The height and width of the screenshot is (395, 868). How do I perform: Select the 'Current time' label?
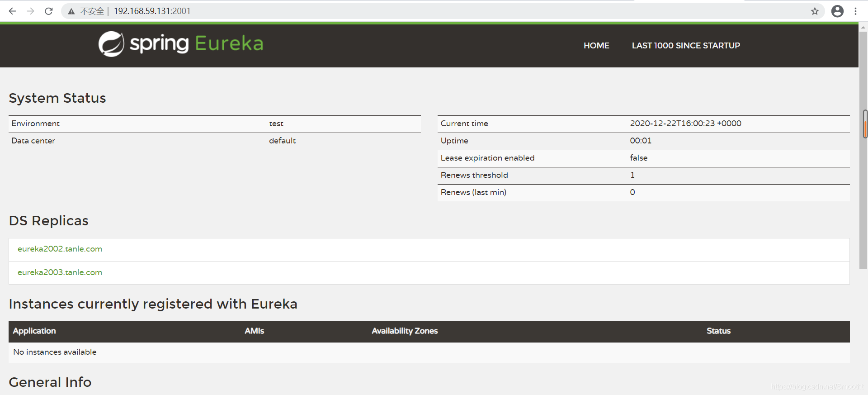pyautogui.click(x=464, y=124)
